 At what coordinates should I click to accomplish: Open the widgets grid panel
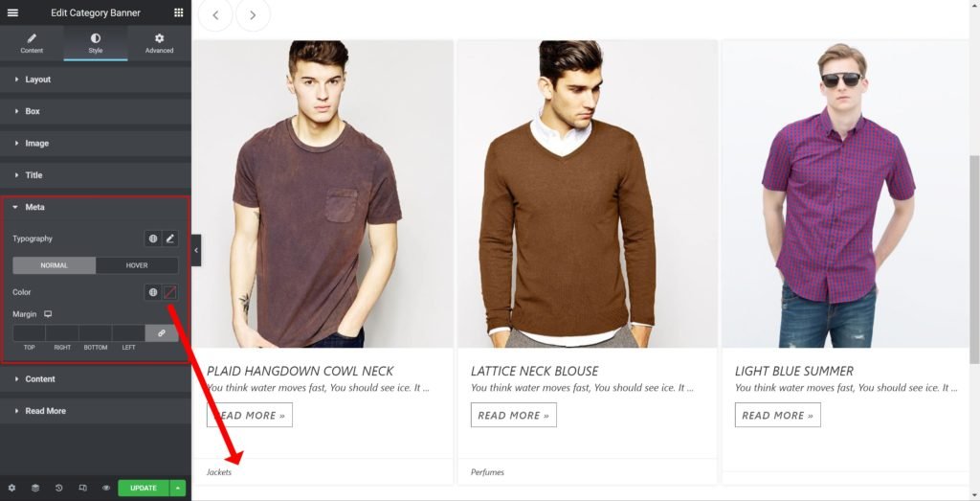tap(179, 13)
